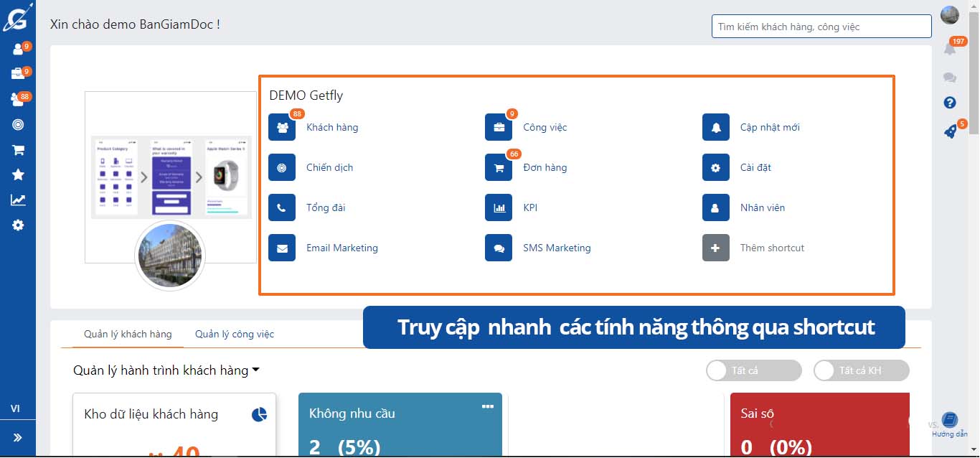The width and height of the screenshot is (980, 458).
Task: Click the SMS Marketing text link
Action: tap(557, 248)
